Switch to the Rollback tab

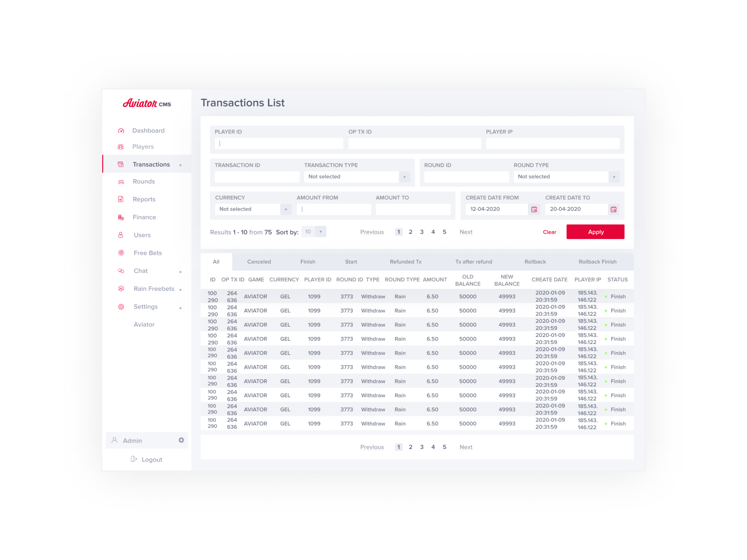[x=535, y=262]
